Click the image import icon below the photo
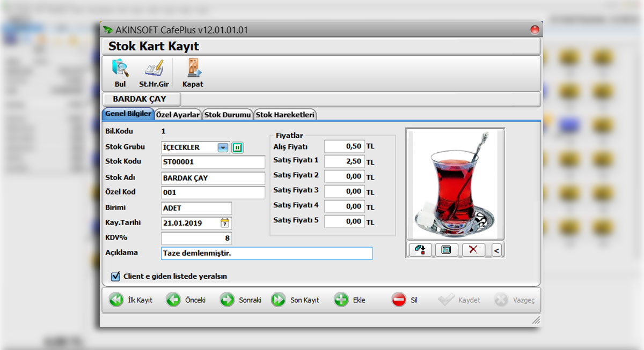Screen dimensions: 644x350 tap(420, 250)
